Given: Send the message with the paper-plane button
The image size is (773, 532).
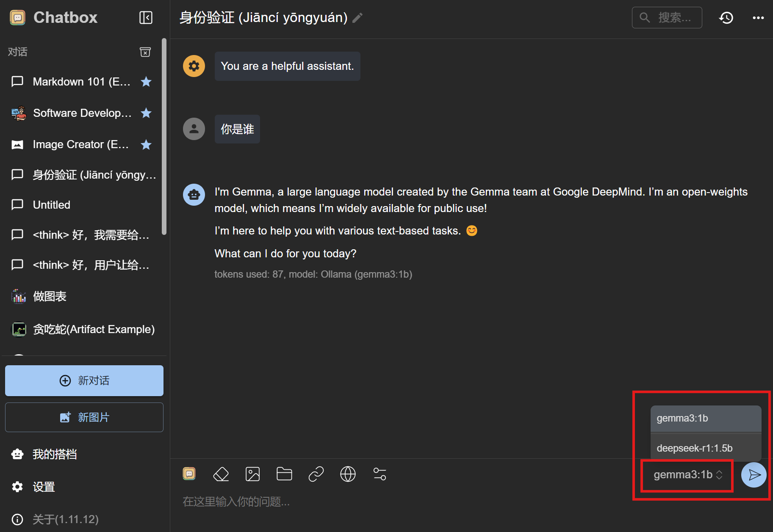Looking at the screenshot, I should (x=754, y=475).
